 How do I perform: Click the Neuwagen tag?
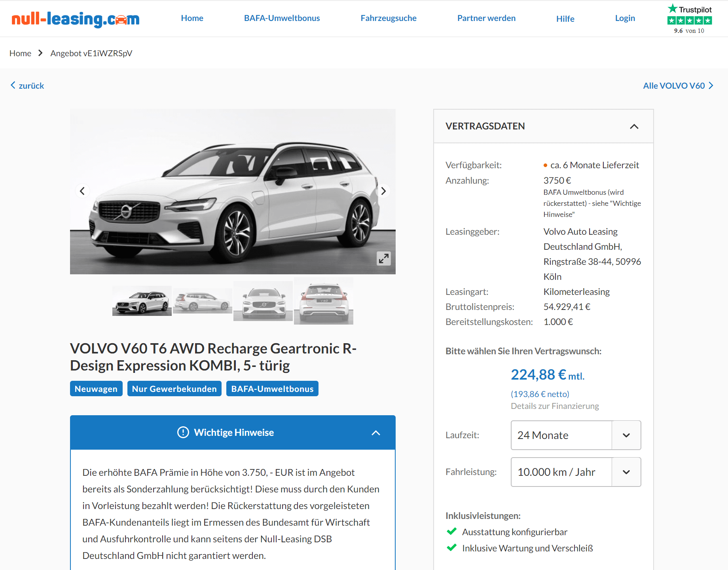96,389
